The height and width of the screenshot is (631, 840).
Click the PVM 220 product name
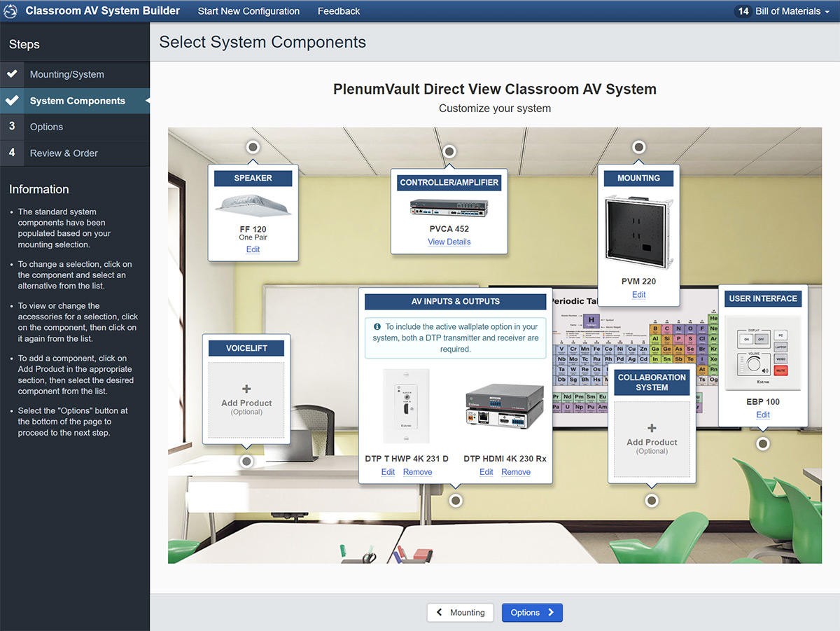click(x=638, y=282)
